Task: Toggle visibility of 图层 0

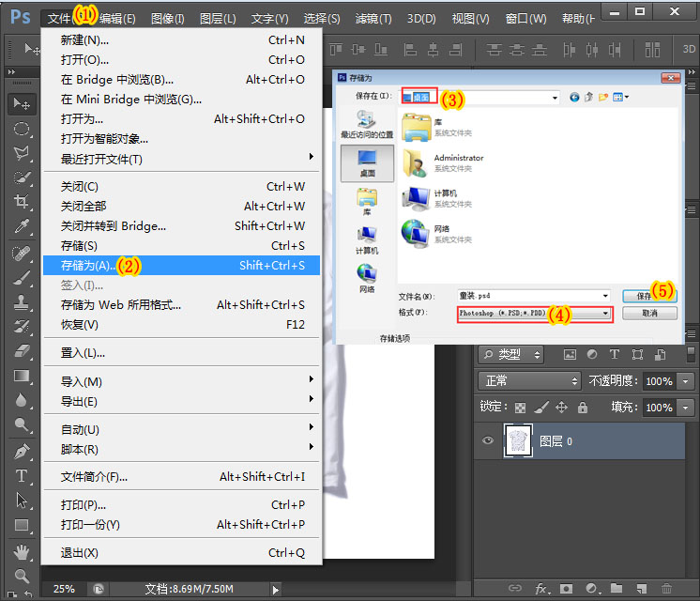Action: point(488,440)
